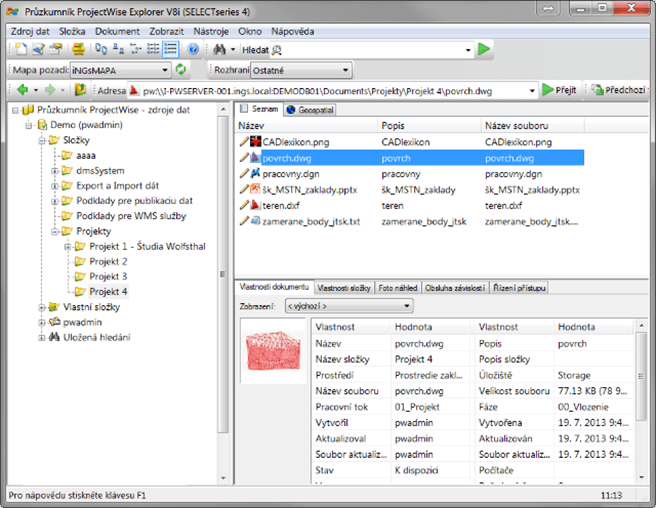Collapse the Složky tree node
656x508 pixels.
tap(41, 141)
